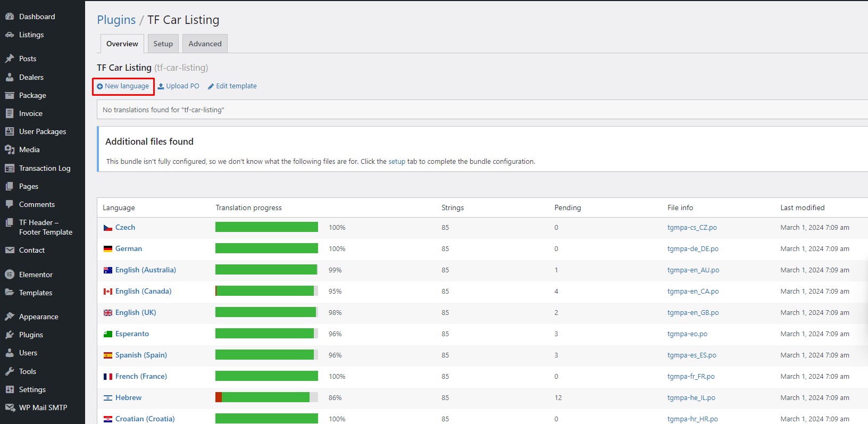Image resolution: width=868 pixels, height=424 pixels.
Task: Click the Tools wrench icon
Action: (x=10, y=371)
